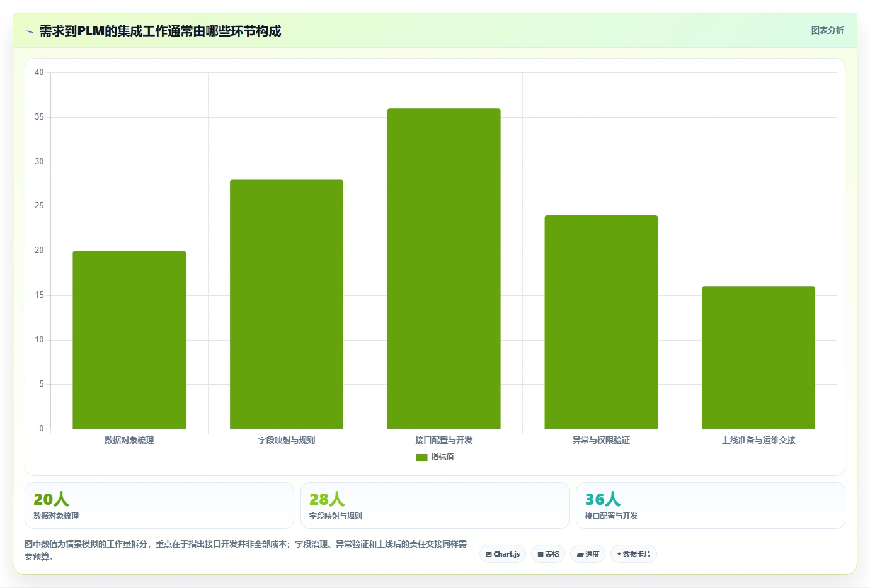
Task: Click the 进度 tag chip
Action: (588, 554)
